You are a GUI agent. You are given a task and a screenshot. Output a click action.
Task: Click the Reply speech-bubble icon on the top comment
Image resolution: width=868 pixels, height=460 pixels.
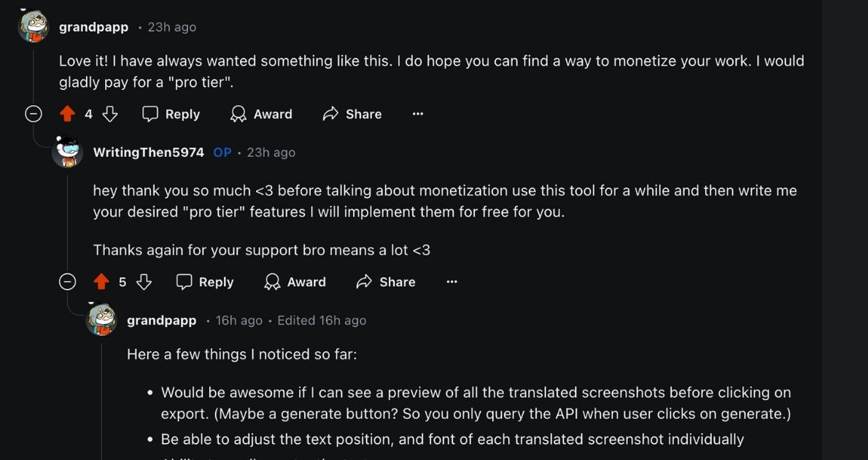coord(150,114)
